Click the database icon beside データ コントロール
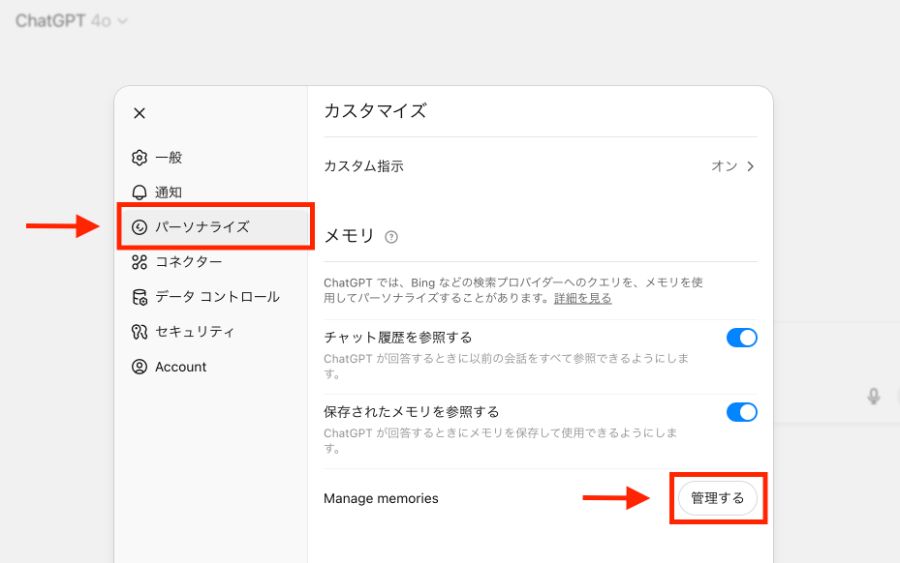 click(x=139, y=297)
